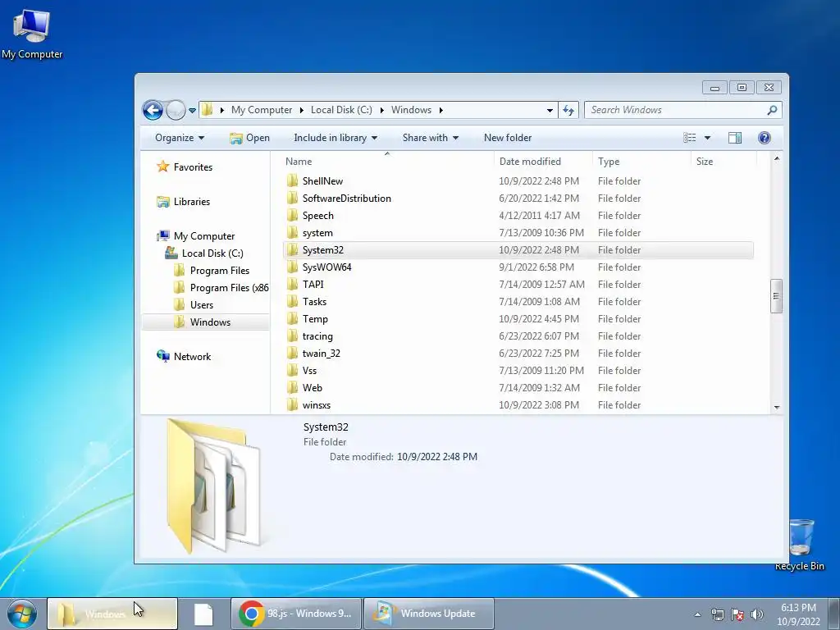Click the Tasks folder icon
The height and width of the screenshot is (630, 840).
[x=292, y=302]
